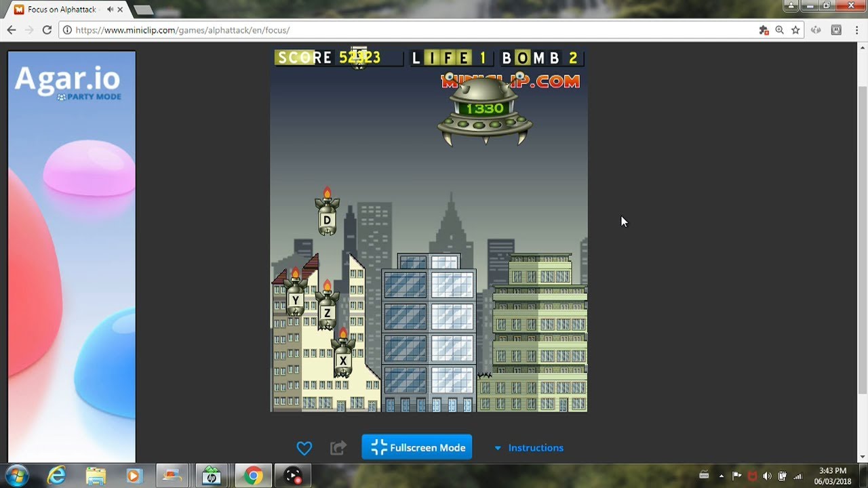Click the share icon next to the heart

point(338,448)
